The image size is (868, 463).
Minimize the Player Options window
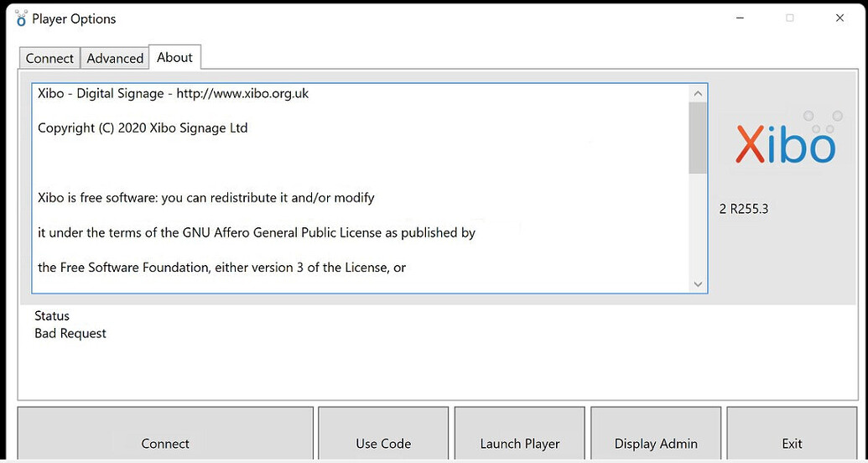point(740,18)
